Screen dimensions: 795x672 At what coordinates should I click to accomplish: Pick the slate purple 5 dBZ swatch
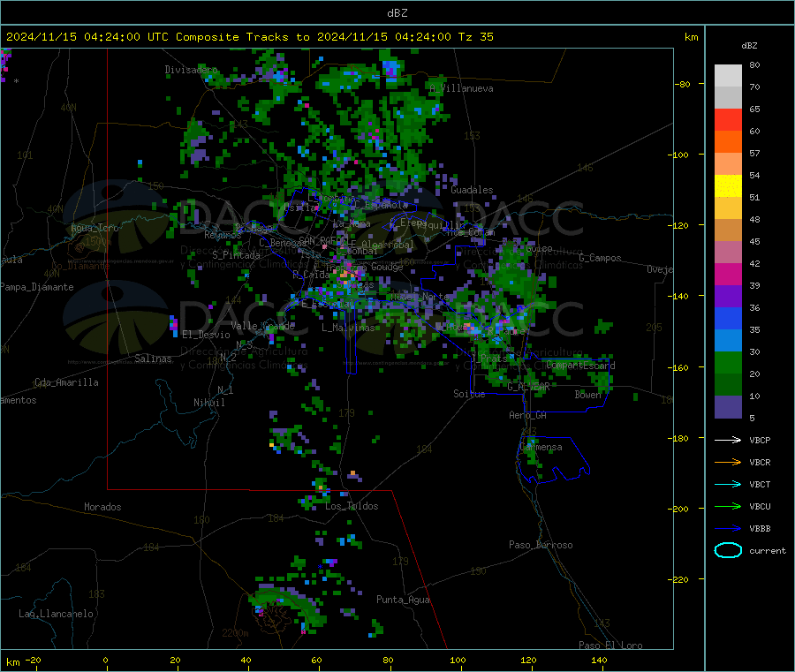[728, 407]
